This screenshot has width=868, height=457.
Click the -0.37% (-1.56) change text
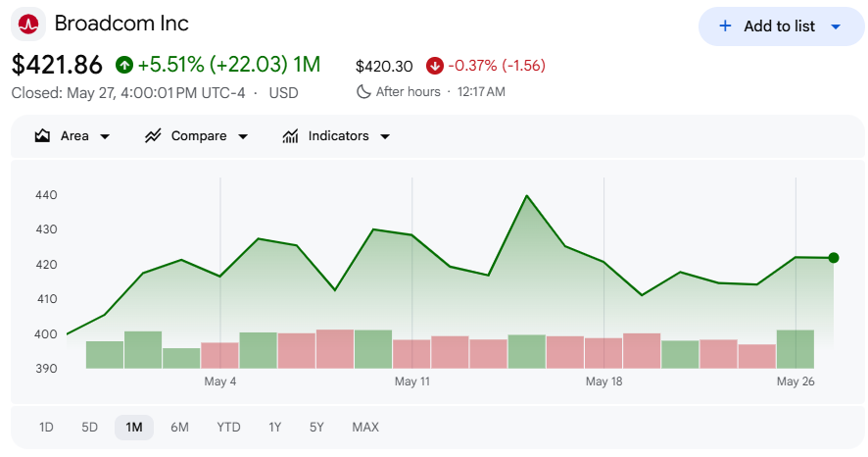click(x=497, y=66)
